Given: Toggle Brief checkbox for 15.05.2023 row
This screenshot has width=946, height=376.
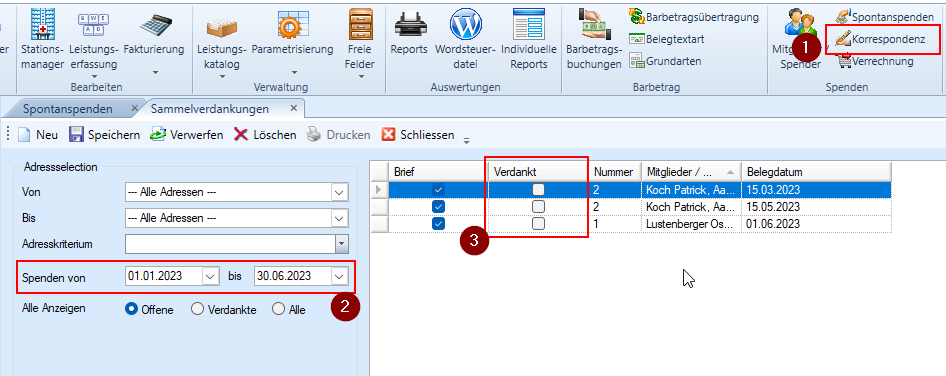Looking at the screenshot, I should tap(439, 206).
